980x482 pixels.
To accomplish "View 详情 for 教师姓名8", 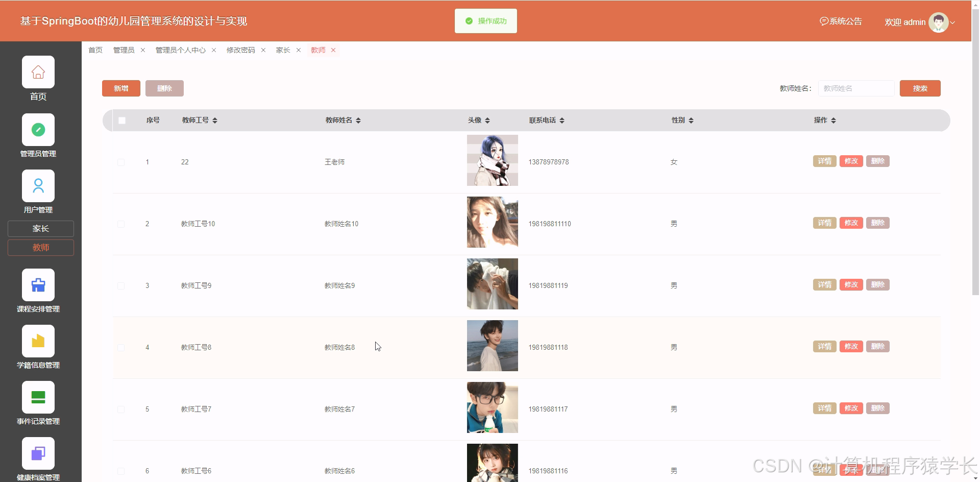I will (825, 347).
